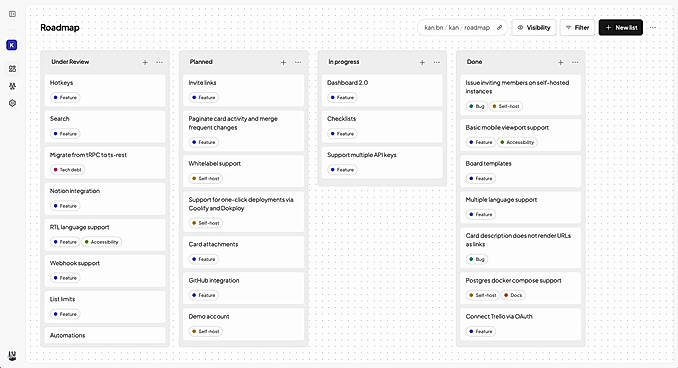The height and width of the screenshot is (368, 678).
Task: Open the boards icon in sidebar
Action: pyautogui.click(x=13, y=69)
